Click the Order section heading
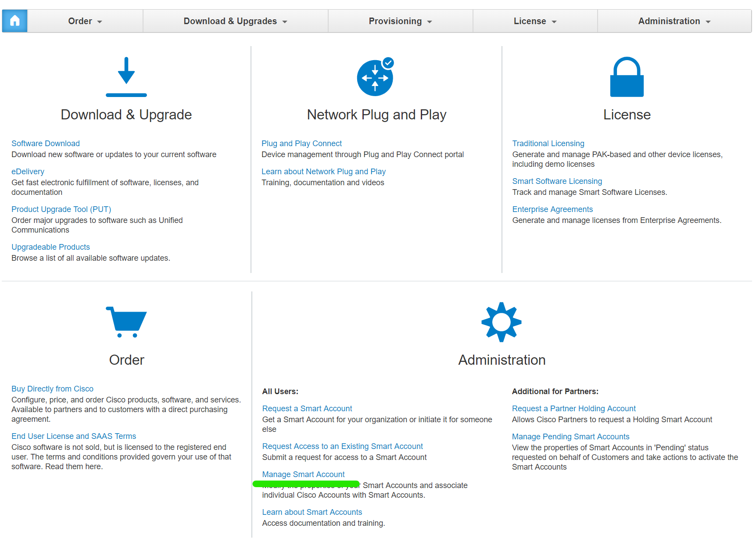This screenshot has width=756, height=553. [x=126, y=360]
